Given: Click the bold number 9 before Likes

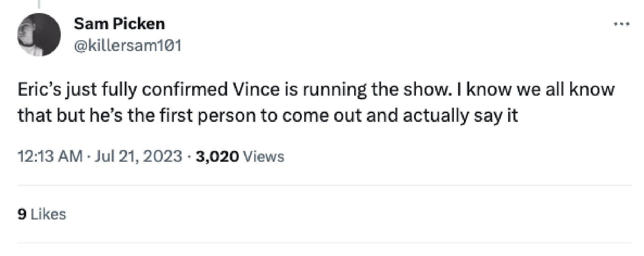Looking at the screenshot, I should coord(22,214).
